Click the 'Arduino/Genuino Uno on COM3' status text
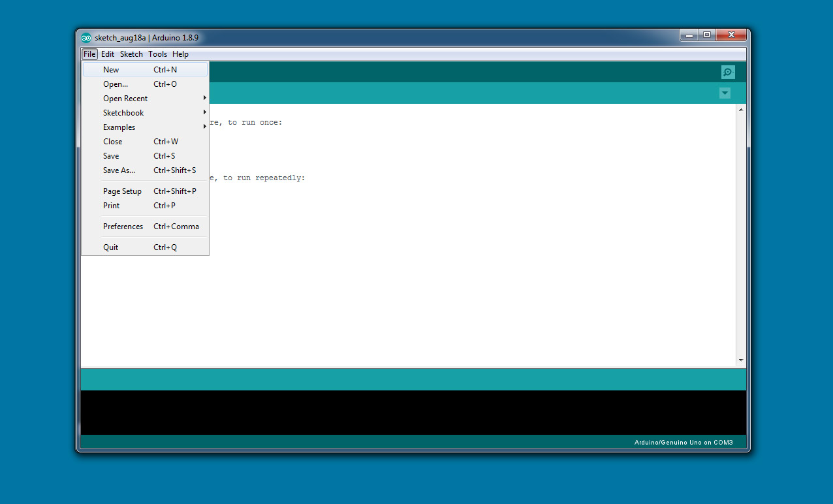This screenshot has height=504, width=833. (x=684, y=443)
